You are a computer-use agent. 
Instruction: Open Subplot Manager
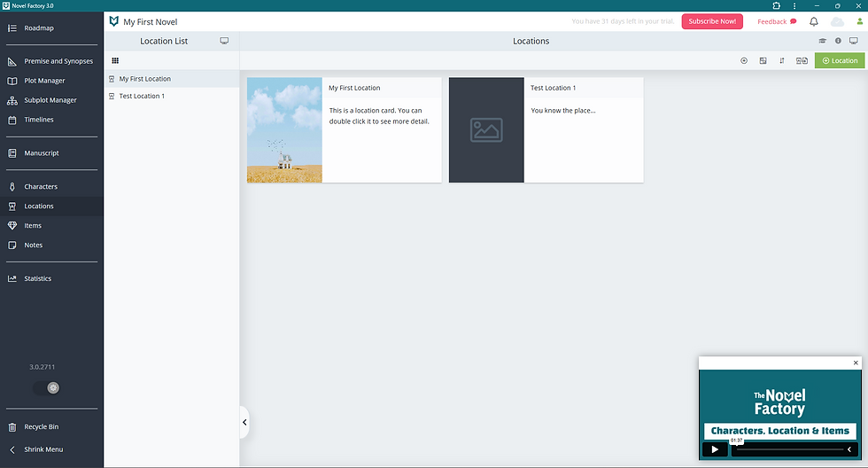51,100
